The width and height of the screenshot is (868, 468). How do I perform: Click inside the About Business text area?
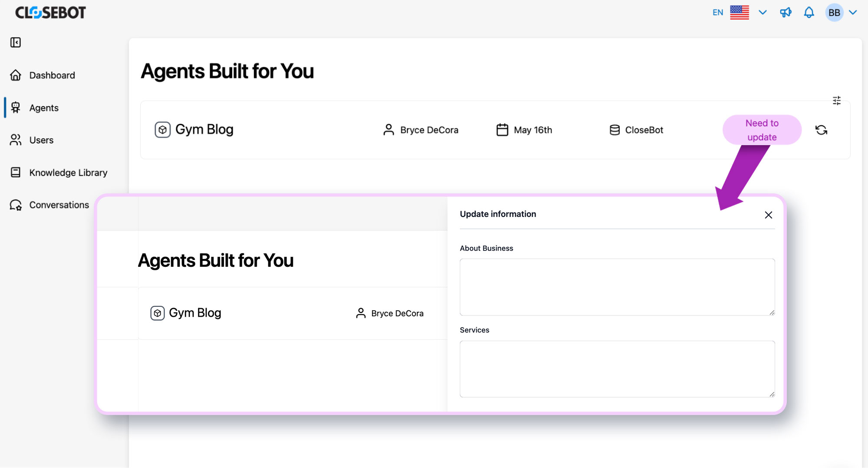617,287
